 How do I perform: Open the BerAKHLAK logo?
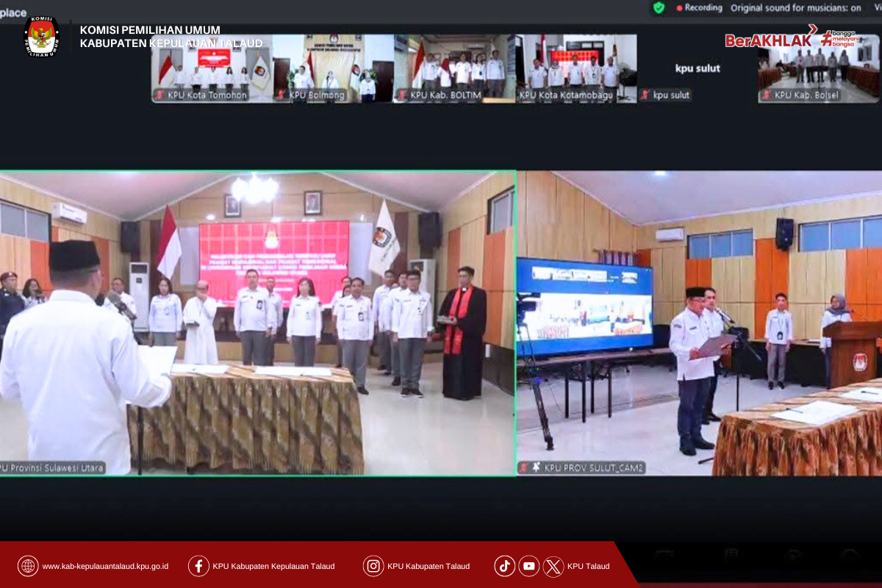click(769, 40)
